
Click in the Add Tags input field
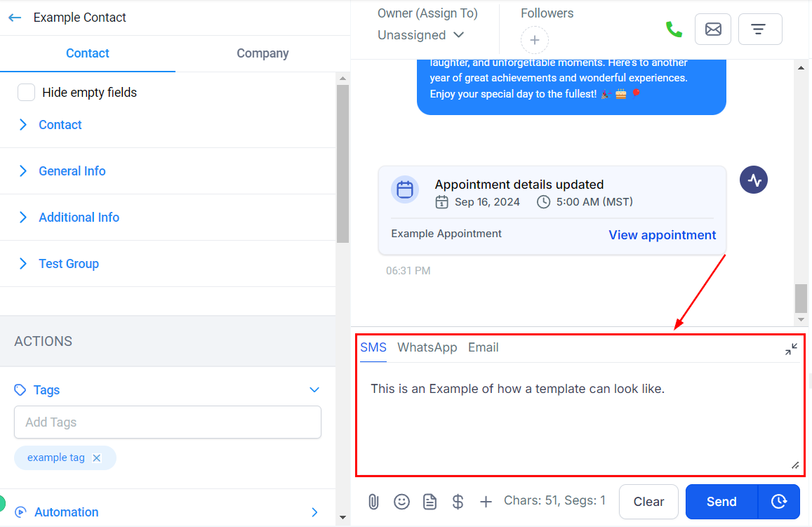(167, 422)
